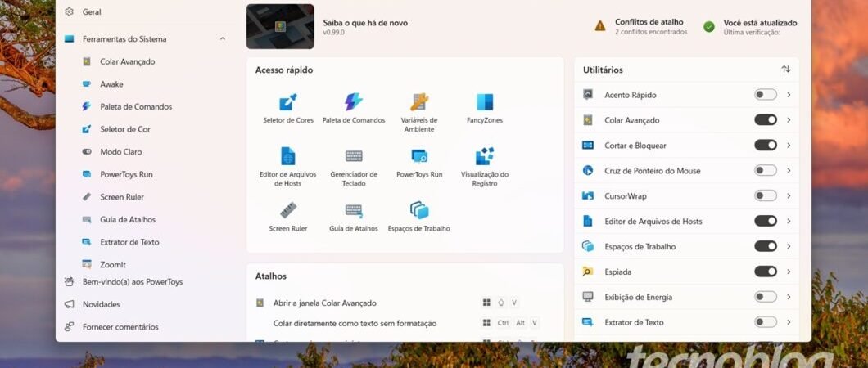Turn off the Cortar e Bloquear toggle

click(766, 145)
